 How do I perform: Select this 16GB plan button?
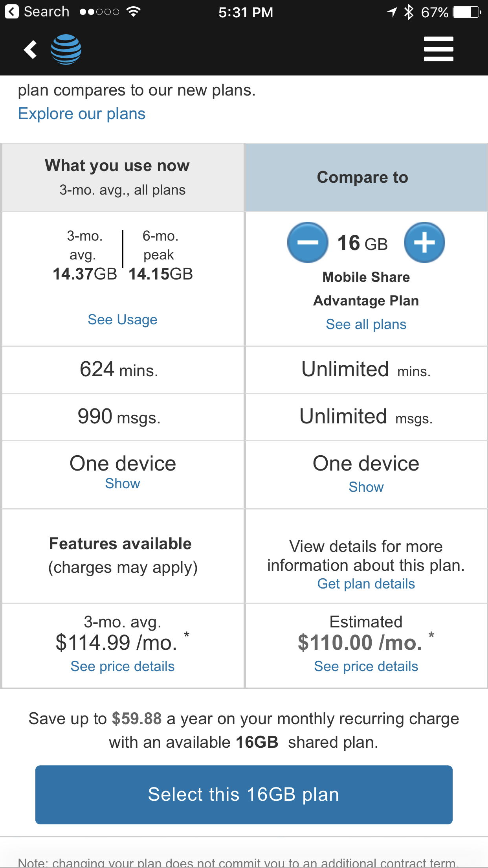click(x=244, y=794)
